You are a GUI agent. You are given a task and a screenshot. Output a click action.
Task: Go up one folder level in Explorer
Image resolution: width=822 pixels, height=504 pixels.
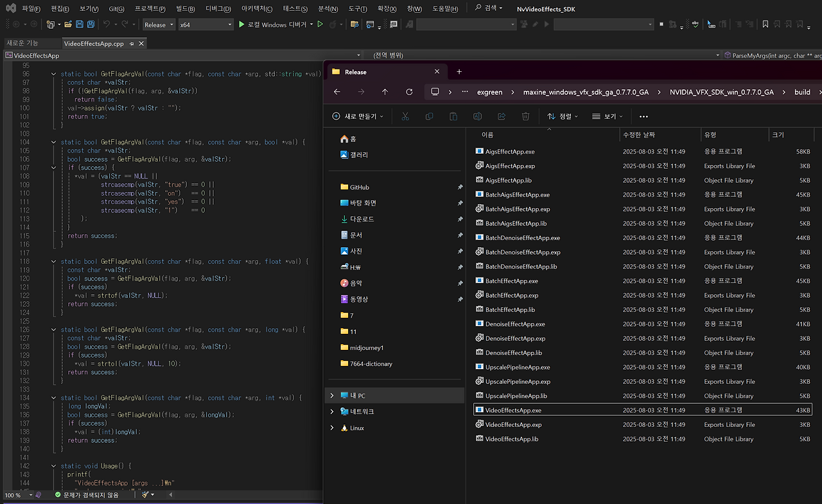[x=385, y=92]
